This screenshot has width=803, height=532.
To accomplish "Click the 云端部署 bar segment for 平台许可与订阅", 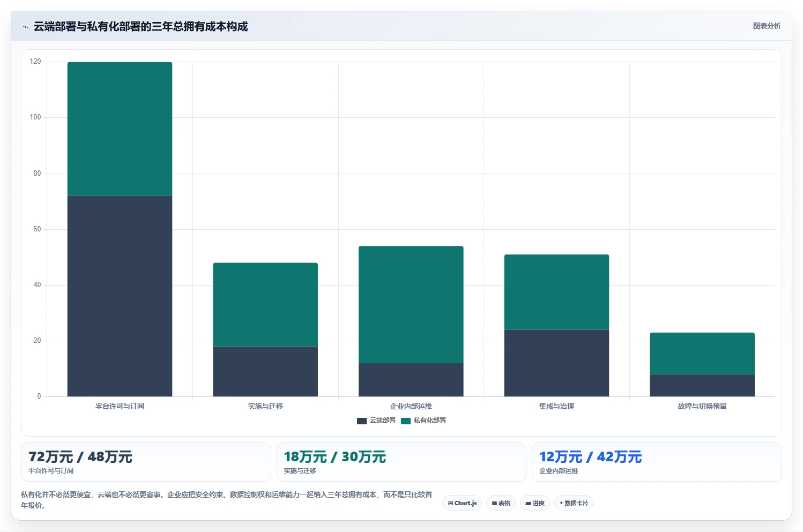I will click(x=120, y=296).
